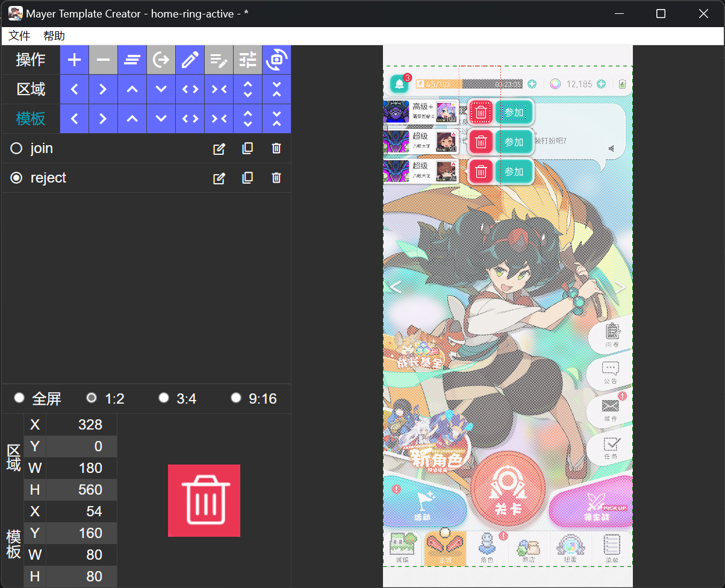The height and width of the screenshot is (588, 725).
Task: Click the 区域 H value field 560
Action: [x=82, y=490]
